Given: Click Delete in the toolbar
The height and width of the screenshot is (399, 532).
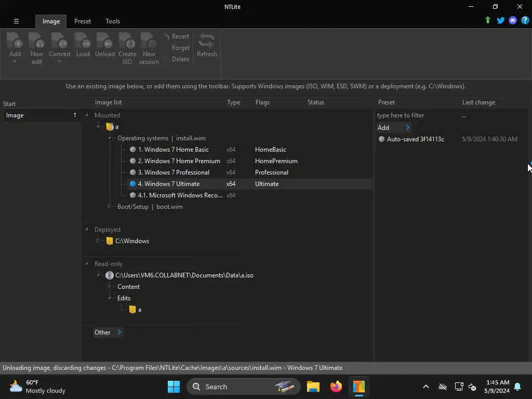Looking at the screenshot, I should (x=180, y=59).
